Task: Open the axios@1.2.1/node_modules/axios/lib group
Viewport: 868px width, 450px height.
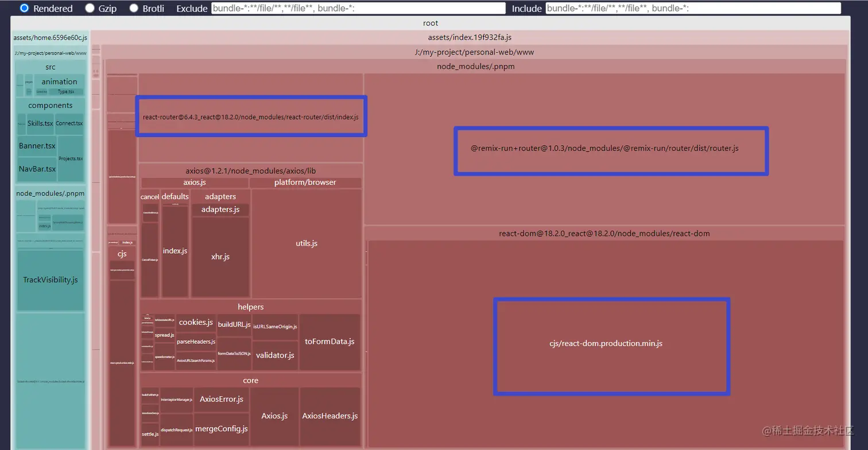Action: (251, 171)
